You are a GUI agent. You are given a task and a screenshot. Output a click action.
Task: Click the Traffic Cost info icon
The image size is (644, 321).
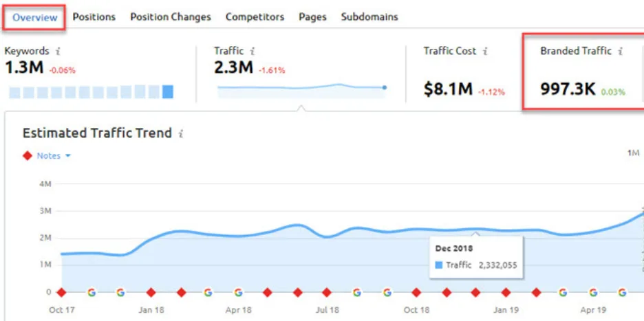point(485,52)
